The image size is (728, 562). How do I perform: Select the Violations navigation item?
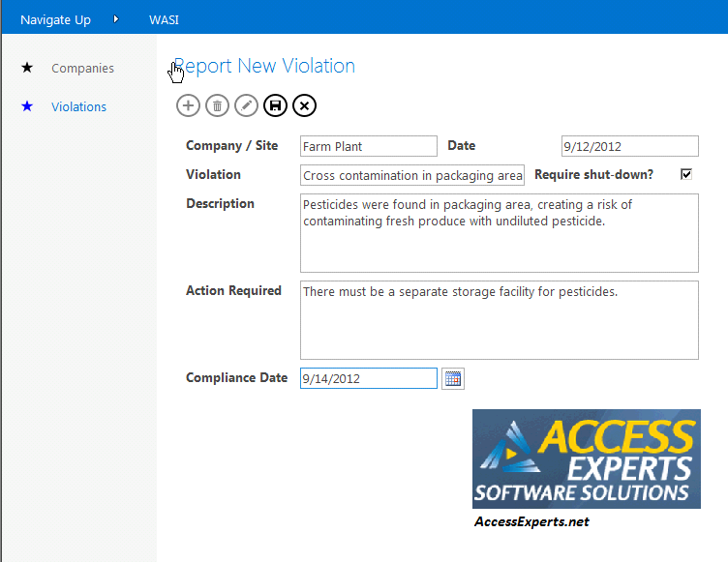[79, 107]
